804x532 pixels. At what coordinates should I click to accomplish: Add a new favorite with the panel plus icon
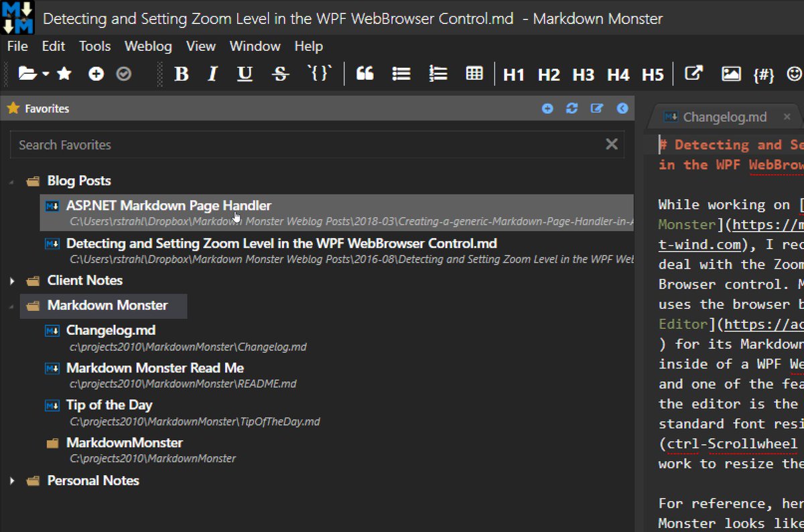[547, 109]
